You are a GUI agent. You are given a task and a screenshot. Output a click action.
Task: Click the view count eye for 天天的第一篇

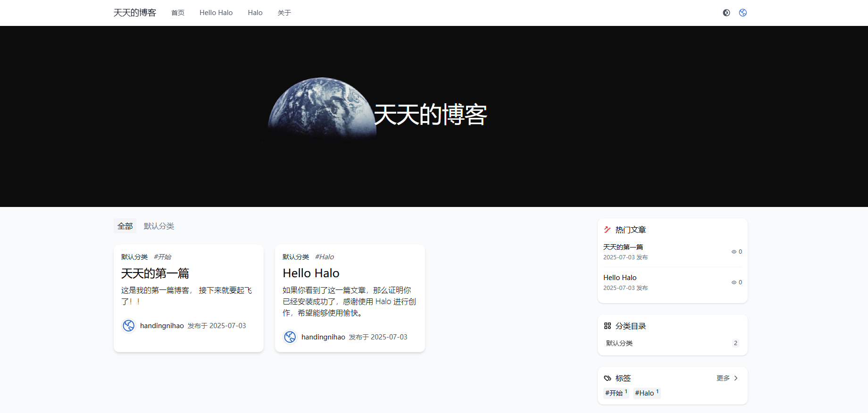click(734, 252)
